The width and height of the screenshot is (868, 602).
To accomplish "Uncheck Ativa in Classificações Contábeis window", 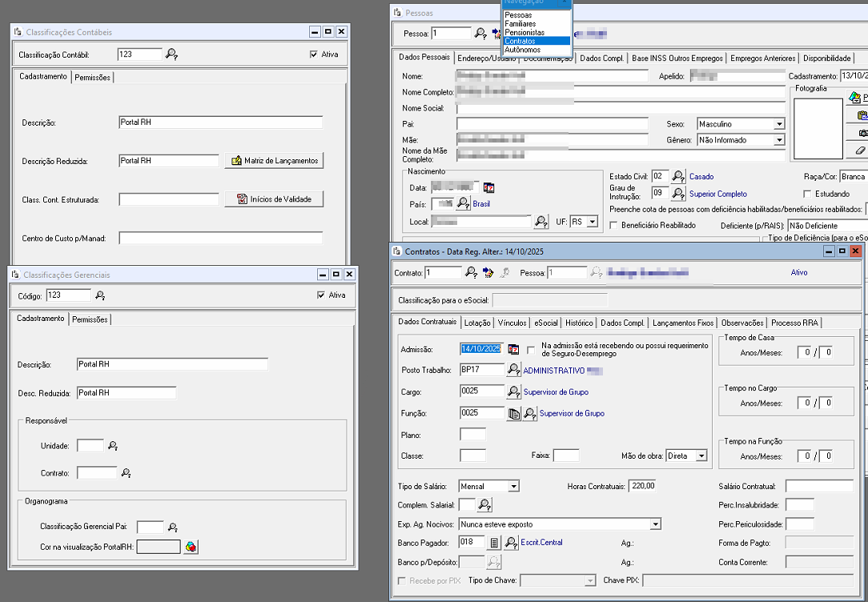I will [x=314, y=54].
